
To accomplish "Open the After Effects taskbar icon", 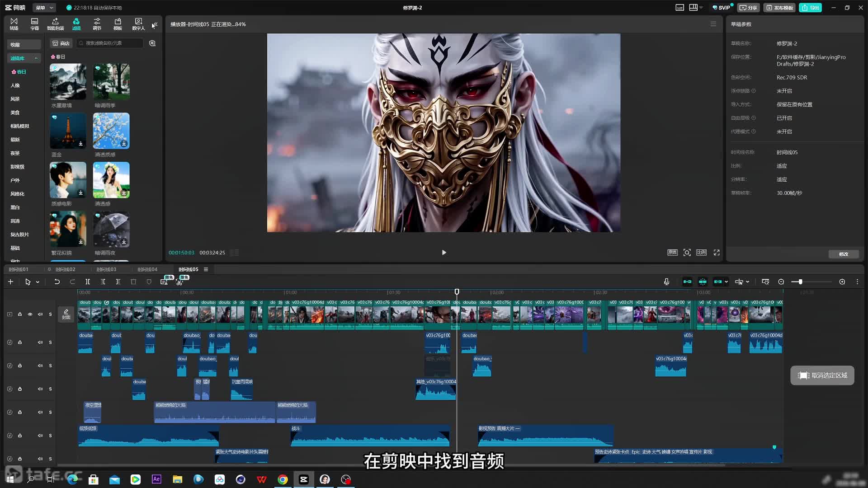I will [x=156, y=479].
